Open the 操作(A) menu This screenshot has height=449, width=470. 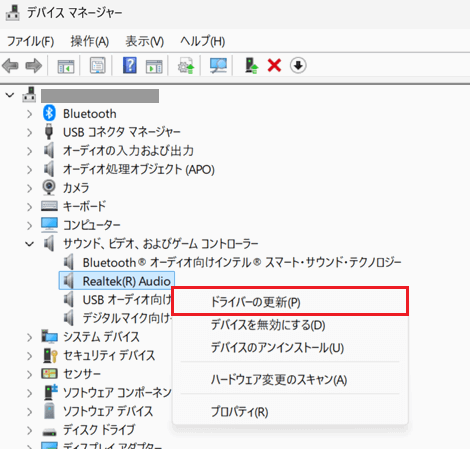[x=90, y=41]
